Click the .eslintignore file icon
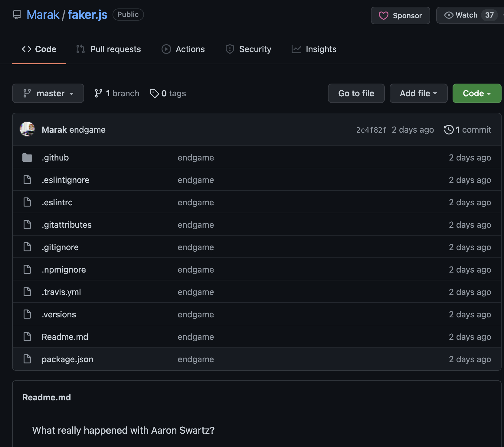 [27, 180]
